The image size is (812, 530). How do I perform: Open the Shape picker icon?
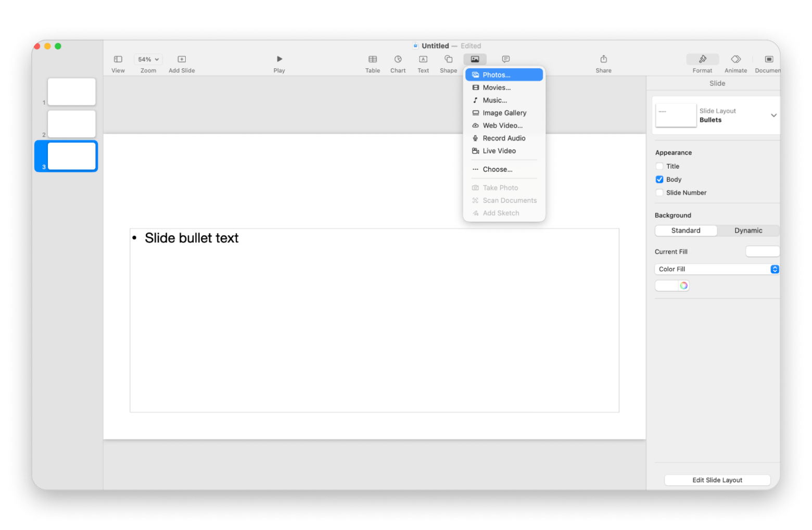click(x=448, y=59)
